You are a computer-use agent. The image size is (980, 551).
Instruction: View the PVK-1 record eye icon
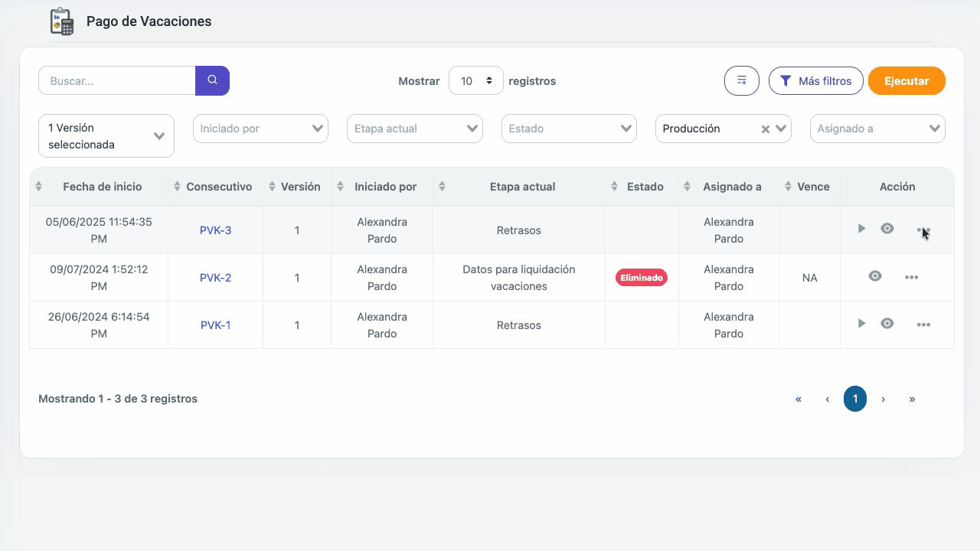pyautogui.click(x=887, y=324)
